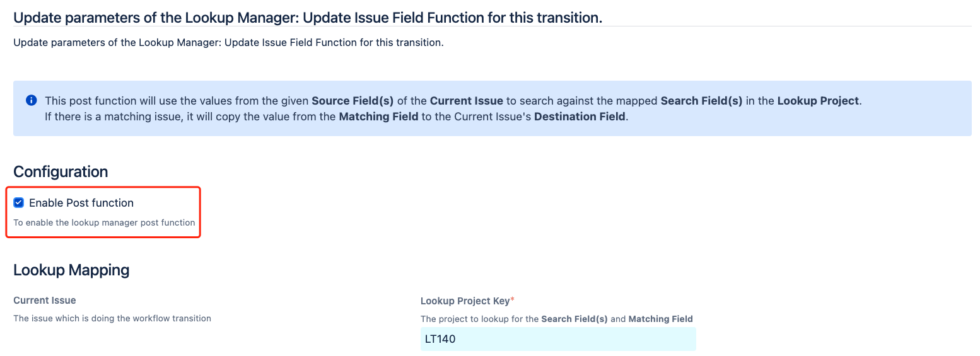Click bold "Current Issue" in info banner
Screen dimensions: 980x356
point(466,101)
